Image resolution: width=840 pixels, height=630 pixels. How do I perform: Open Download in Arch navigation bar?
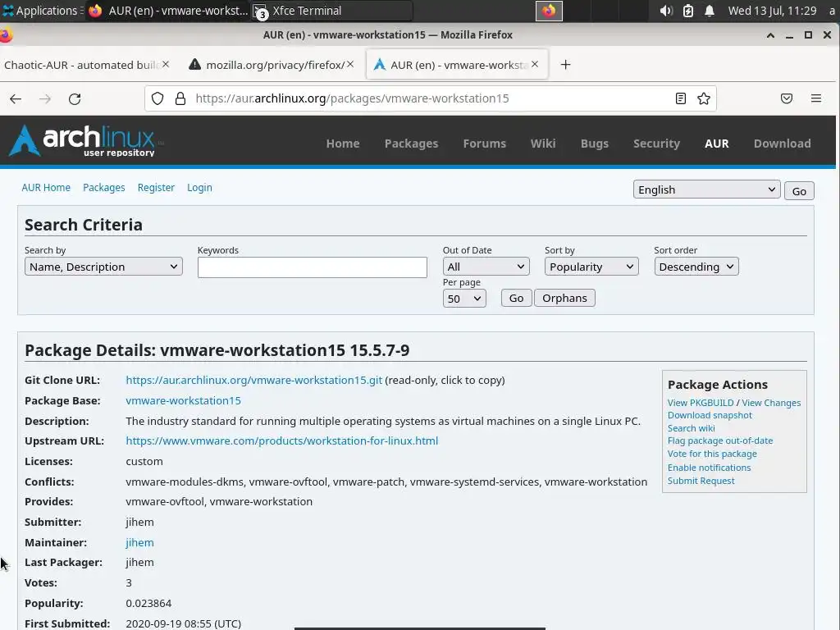[x=782, y=144]
